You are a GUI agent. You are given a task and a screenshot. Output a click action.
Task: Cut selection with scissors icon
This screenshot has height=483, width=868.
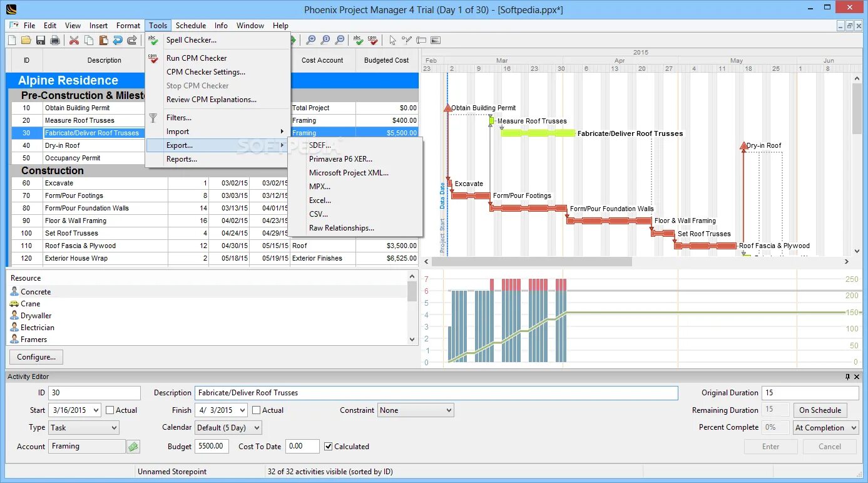(74, 40)
